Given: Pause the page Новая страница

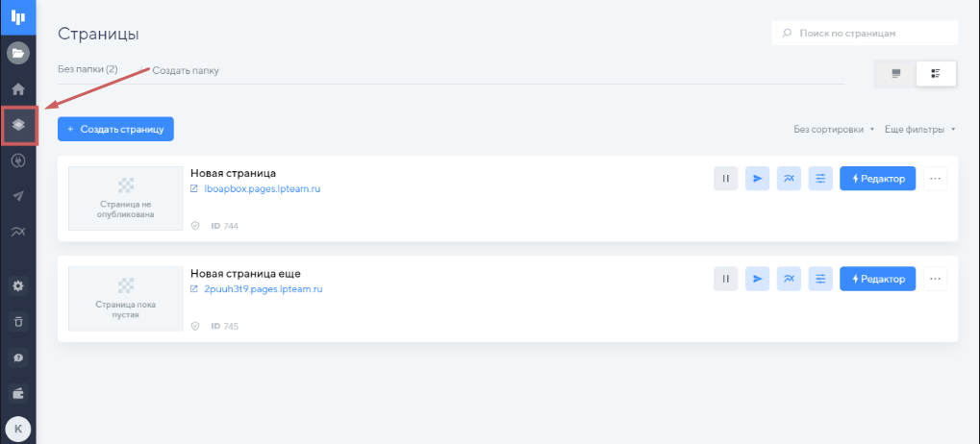Looking at the screenshot, I should click(x=725, y=178).
